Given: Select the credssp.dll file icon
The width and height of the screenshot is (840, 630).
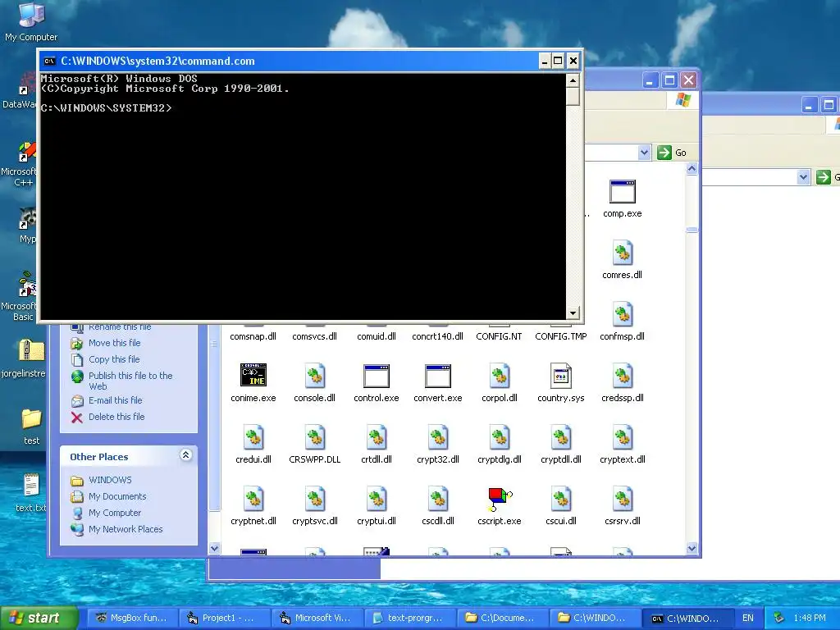Looking at the screenshot, I should 622,376.
